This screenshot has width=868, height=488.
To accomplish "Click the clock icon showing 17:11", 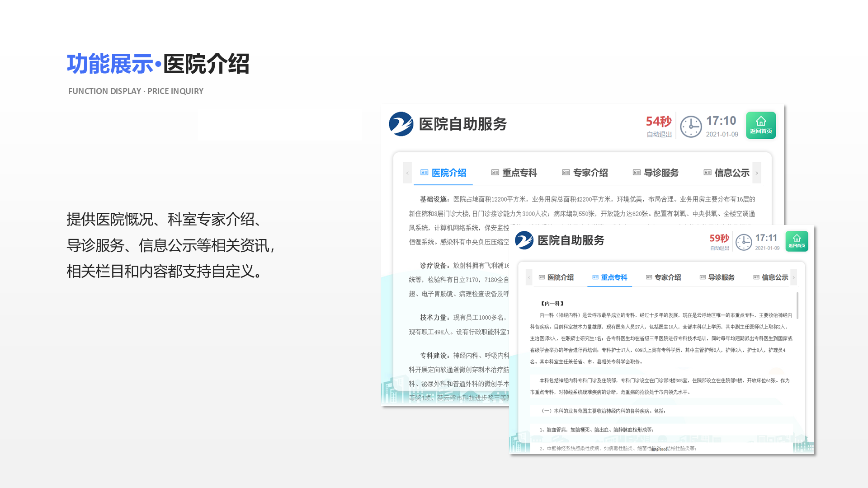I will [743, 242].
